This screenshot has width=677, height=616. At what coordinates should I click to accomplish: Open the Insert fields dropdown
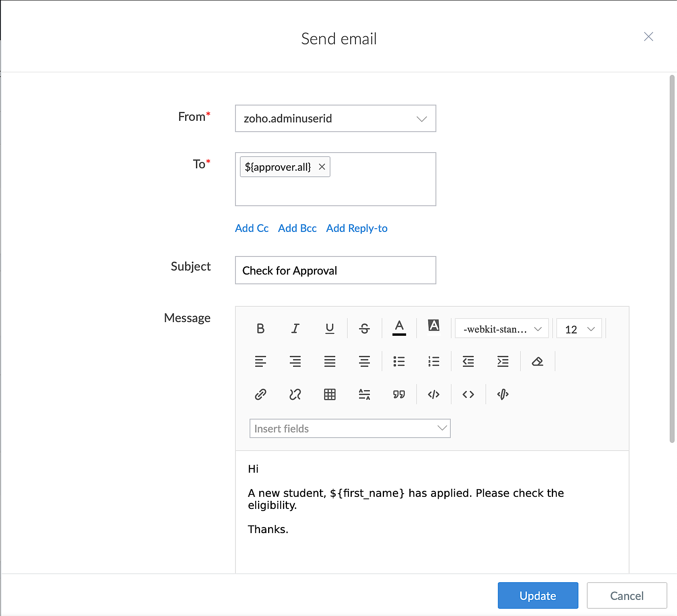(350, 428)
